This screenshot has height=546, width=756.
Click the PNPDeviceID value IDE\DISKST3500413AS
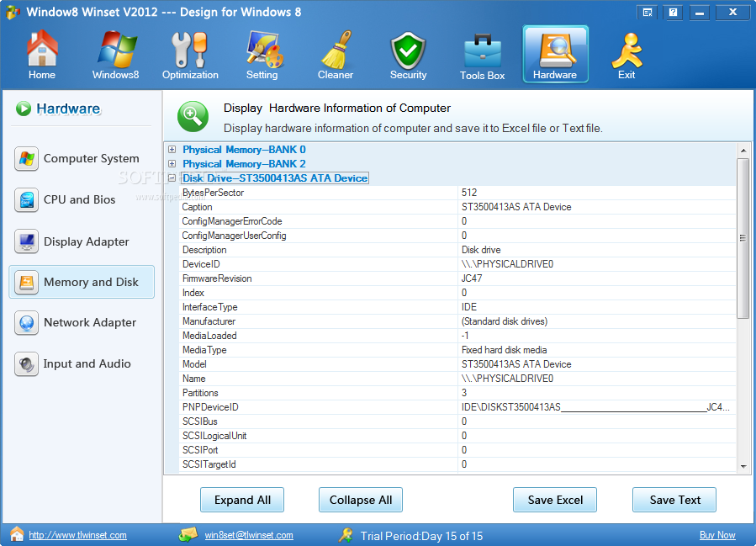(x=595, y=407)
